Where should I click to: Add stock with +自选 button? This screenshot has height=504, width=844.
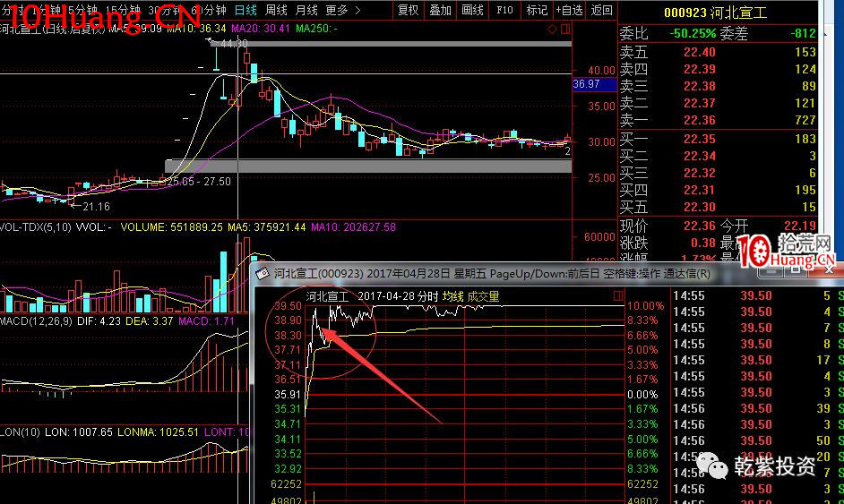[x=569, y=10]
